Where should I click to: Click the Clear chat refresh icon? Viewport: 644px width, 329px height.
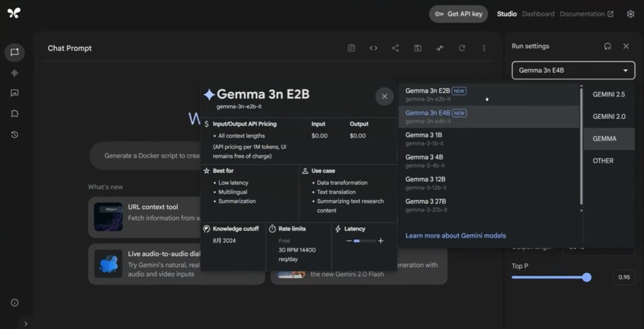click(462, 48)
